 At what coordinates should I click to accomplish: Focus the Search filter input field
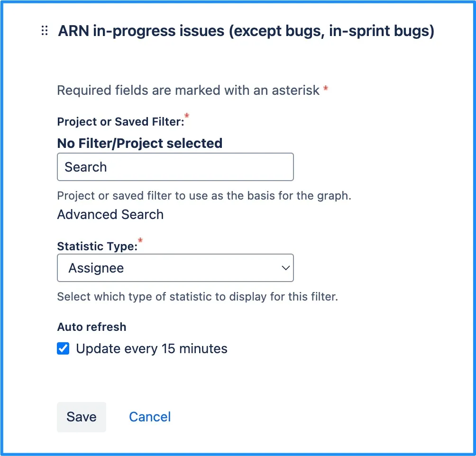point(175,167)
